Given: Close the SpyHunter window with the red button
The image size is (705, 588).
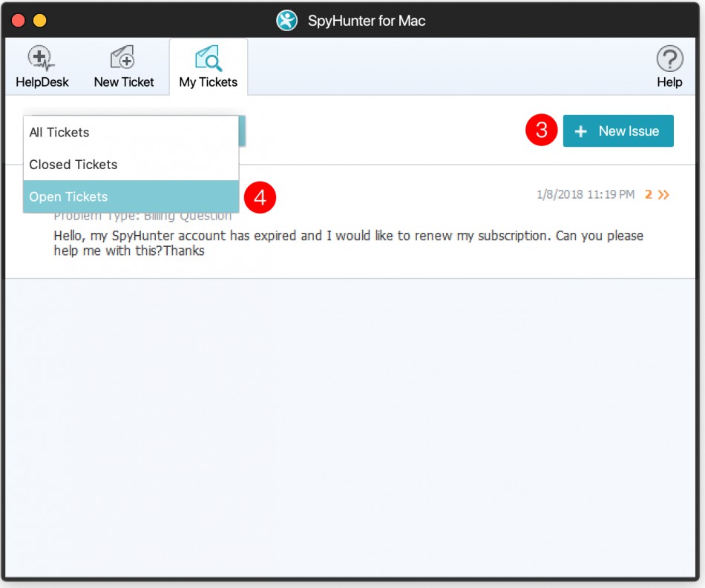Looking at the screenshot, I should [19, 21].
